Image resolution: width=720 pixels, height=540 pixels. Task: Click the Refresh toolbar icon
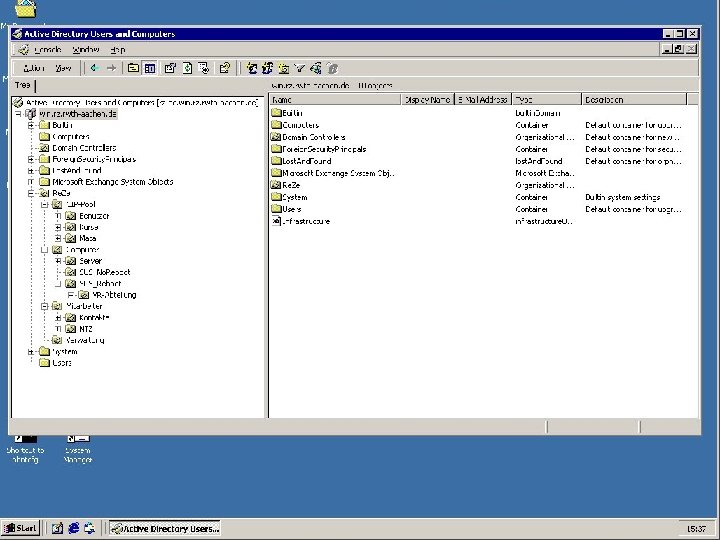[187, 68]
